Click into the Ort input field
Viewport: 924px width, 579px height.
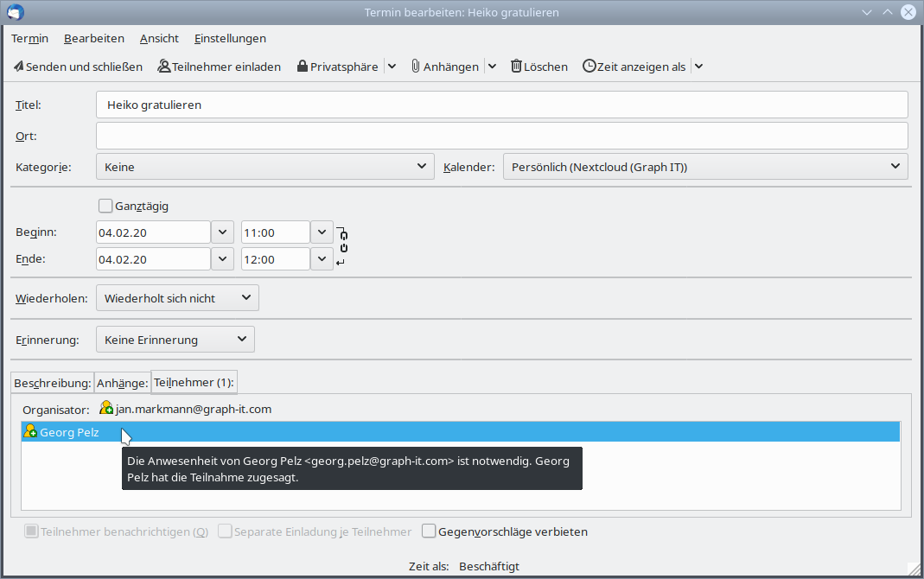[501, 136]
